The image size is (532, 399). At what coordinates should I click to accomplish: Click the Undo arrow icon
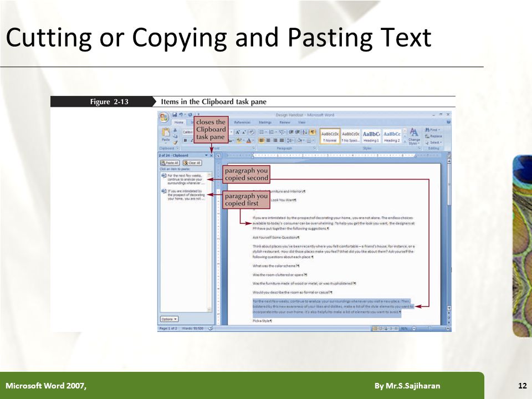181,115
